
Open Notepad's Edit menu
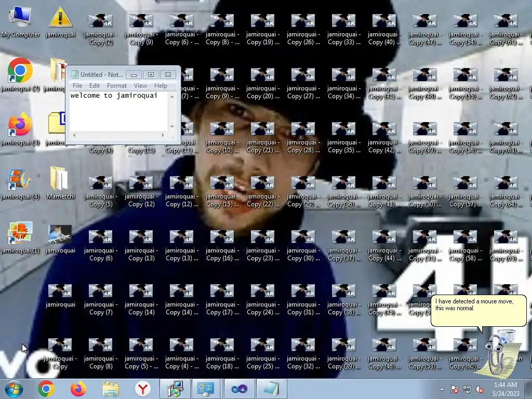(95, 86)
